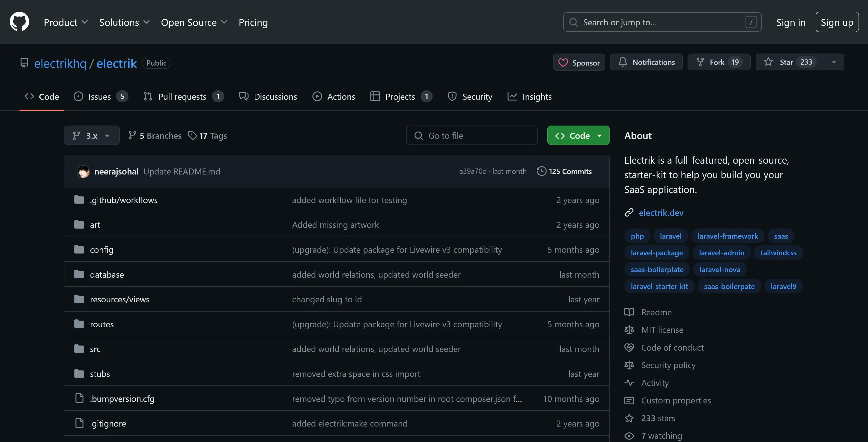The height and width of the screenshot is (442, 868).
Task: Switch to the Security tab
Action: click(470, 96)
